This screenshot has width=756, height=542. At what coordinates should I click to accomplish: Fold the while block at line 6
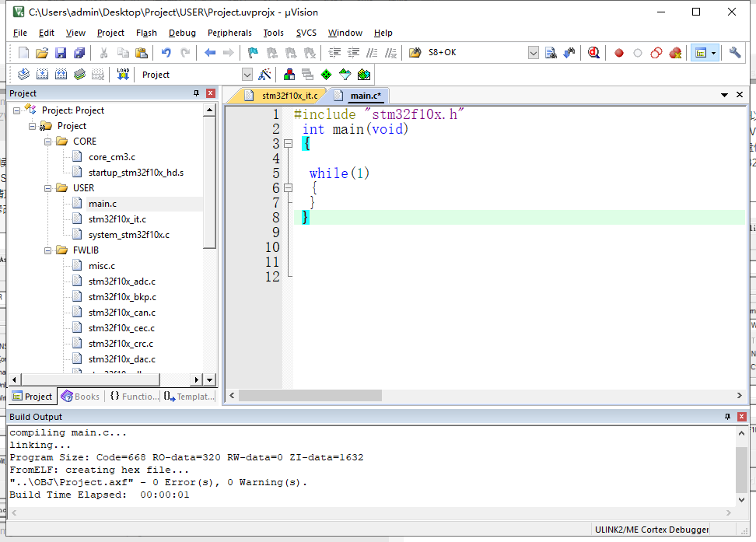tap(288, 188)
